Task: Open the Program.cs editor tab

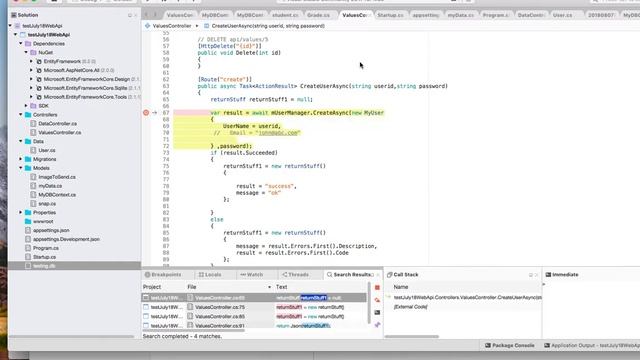Action: tap(496, 15)
